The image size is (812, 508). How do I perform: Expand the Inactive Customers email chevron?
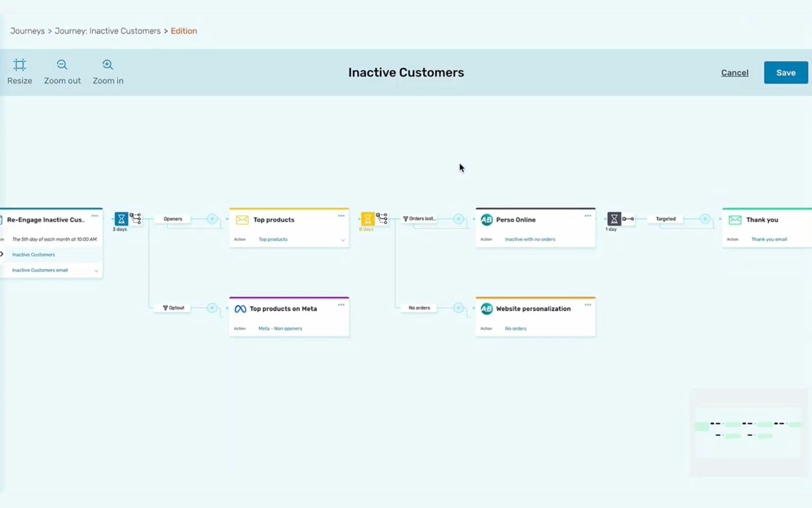point(96,271)
